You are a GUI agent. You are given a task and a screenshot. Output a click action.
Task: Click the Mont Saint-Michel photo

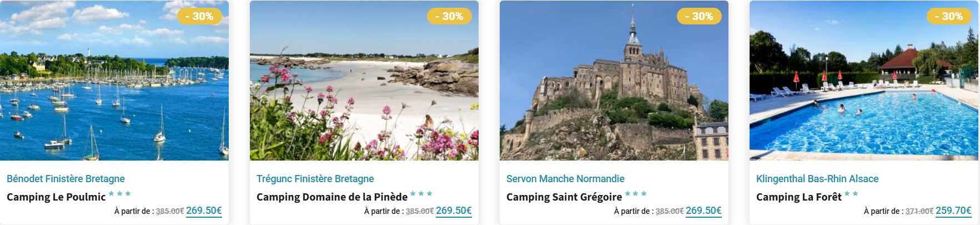tap(614, 89)
